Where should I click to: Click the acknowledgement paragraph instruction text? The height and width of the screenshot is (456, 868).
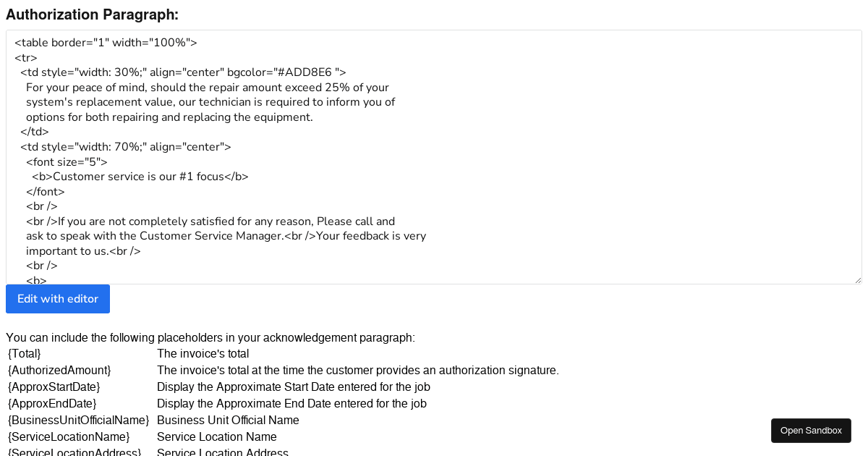point(210,337)
